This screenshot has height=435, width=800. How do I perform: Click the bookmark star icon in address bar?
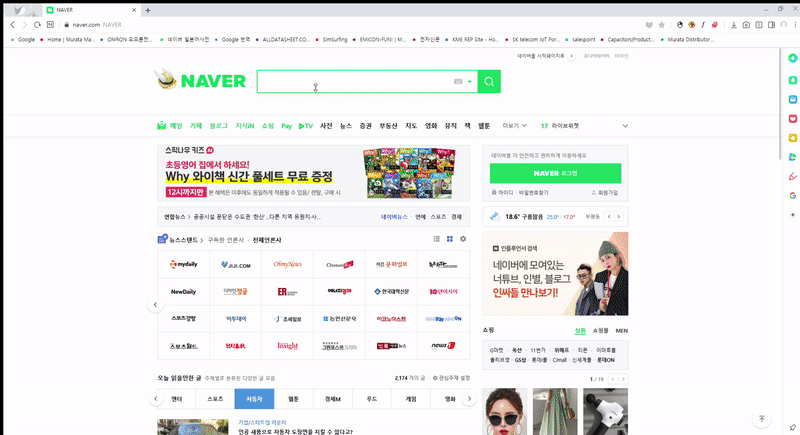(x=662, y=24)
